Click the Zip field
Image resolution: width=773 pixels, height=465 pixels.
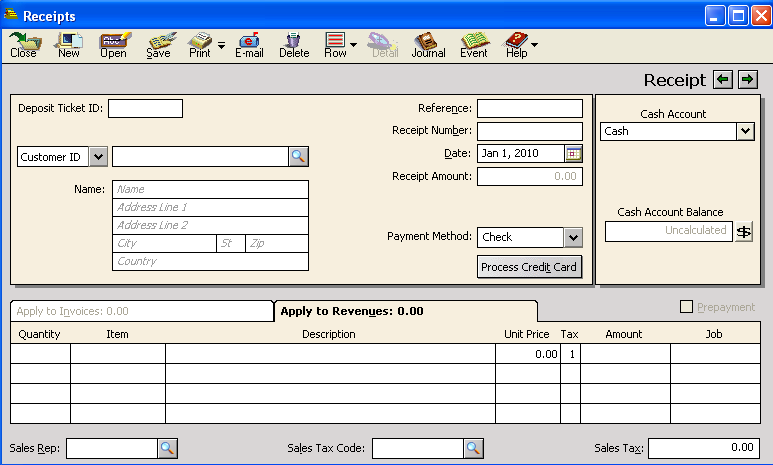pyautogui.click(x=277, y=243)
